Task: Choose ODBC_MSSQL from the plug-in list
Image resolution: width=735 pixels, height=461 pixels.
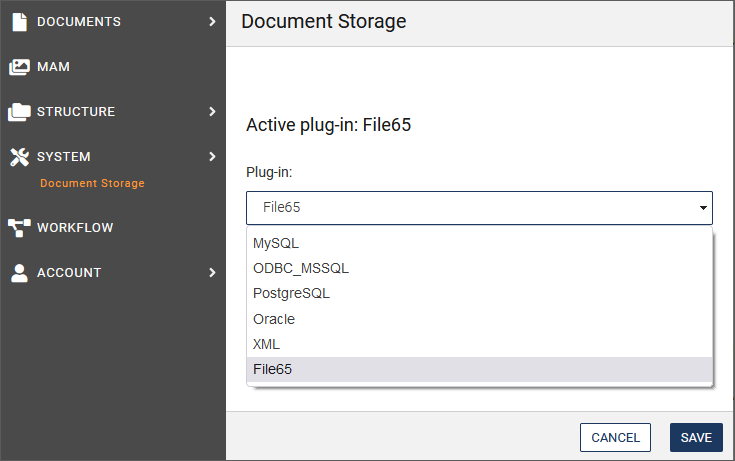Action: (479, 268)
